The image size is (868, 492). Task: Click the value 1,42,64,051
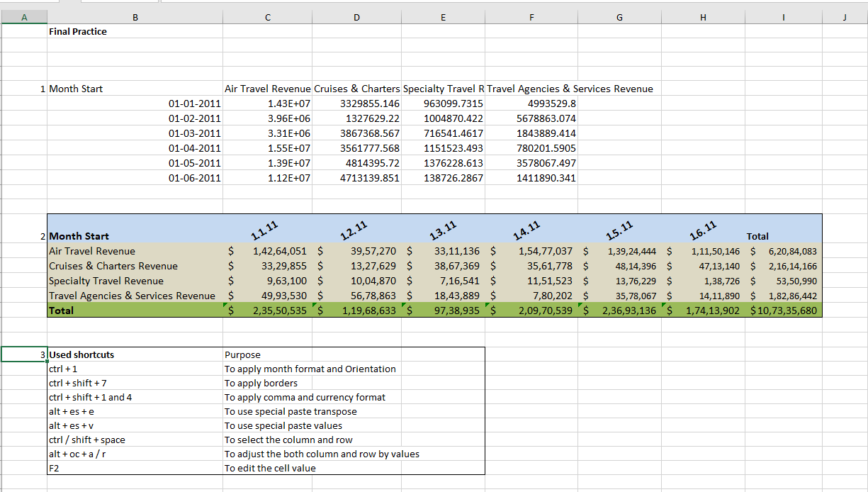(x=268, y=251)
